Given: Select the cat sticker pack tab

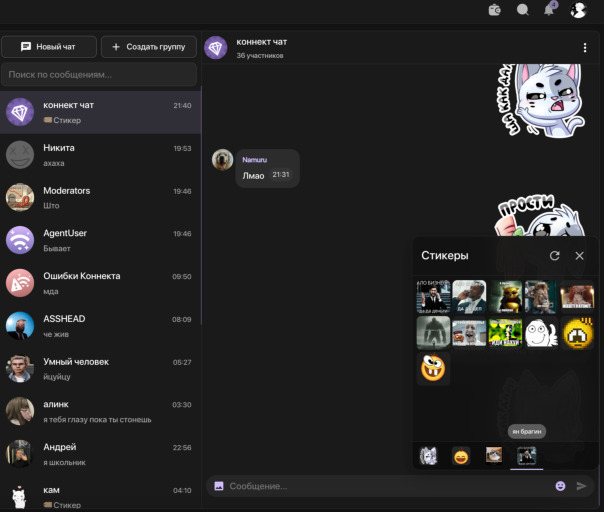Looking at the screenshot, I should coord(428,456).
